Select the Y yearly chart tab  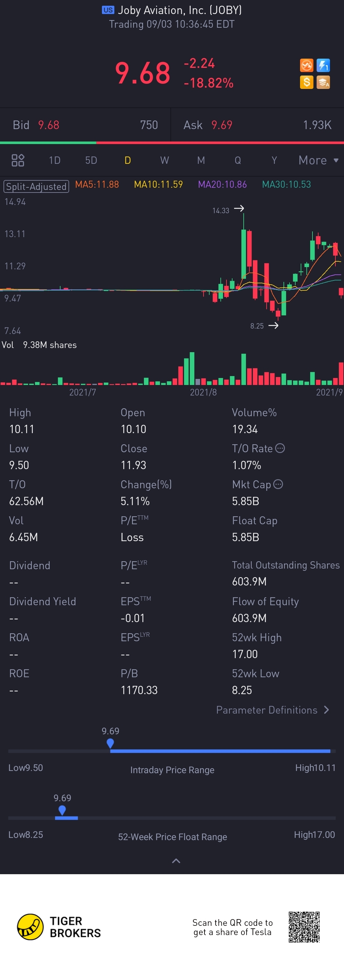coord(274,160)
